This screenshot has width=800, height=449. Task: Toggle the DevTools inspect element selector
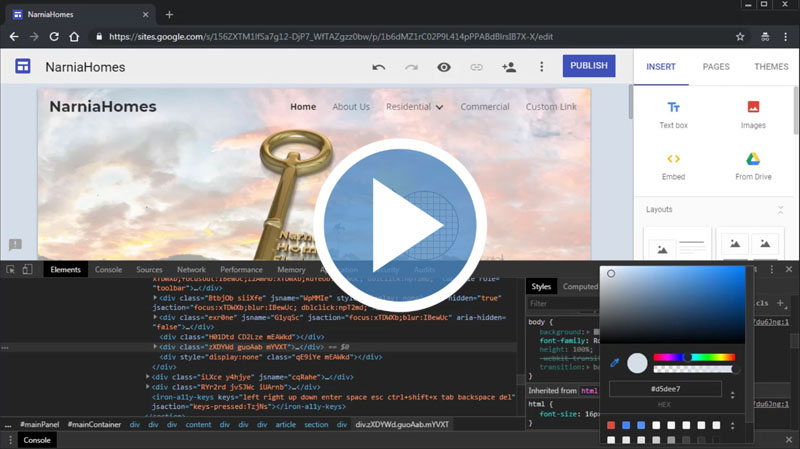tap(10, 270)
